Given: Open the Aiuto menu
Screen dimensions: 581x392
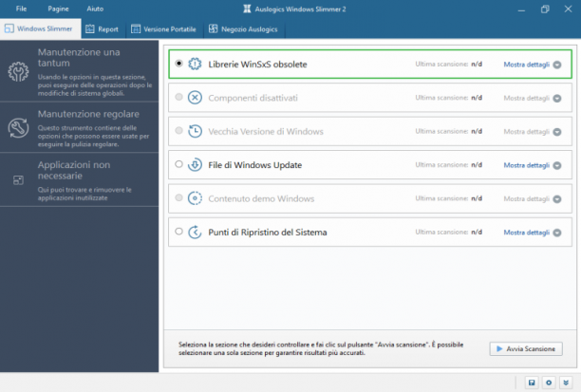Looking at the screenshot, I should (x=95, y=9).
